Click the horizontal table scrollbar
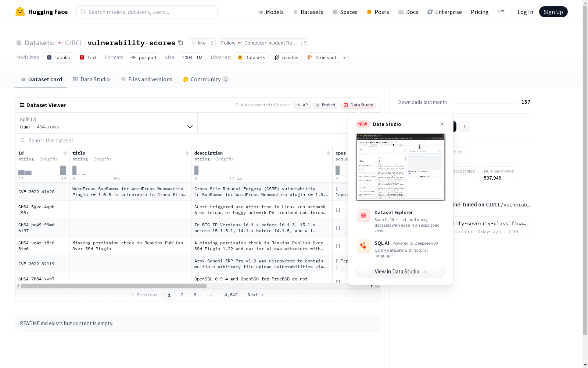The width and height of the screenshot is (588, 368). coord(114,286)
